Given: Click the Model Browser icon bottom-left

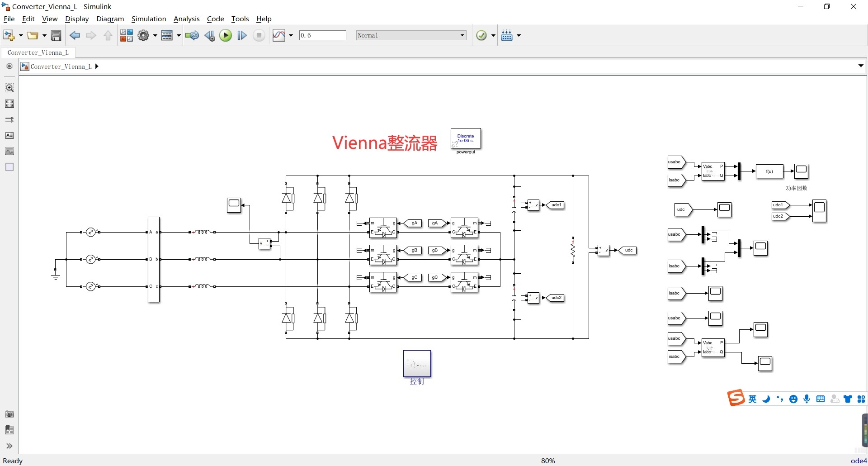Looking at the screenshot, I should pyautogui.click(x=9, y=430).
